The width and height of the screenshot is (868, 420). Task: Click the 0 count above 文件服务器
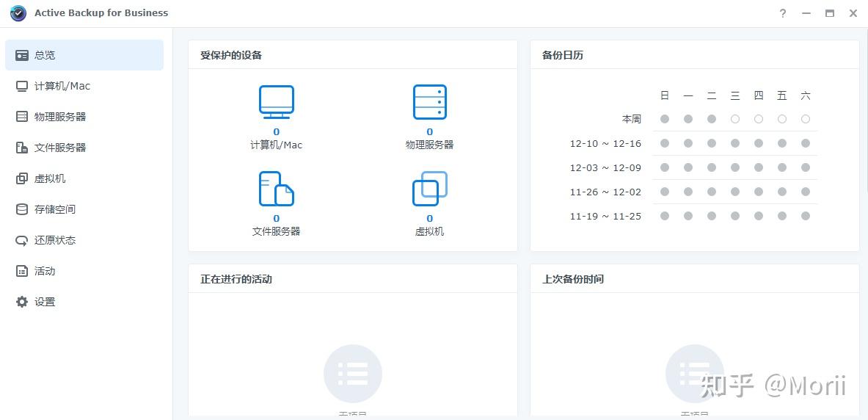click(x=276, y=218)
